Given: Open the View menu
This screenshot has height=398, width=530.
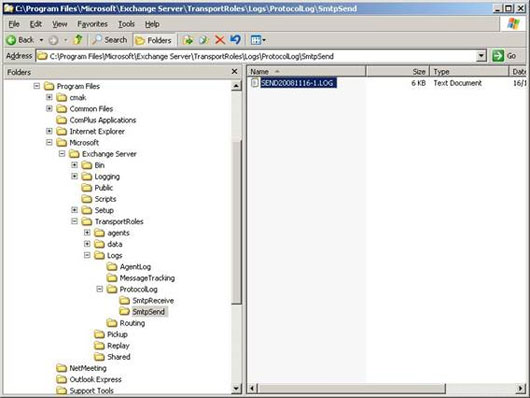Looking at the screenshot, I should tap(59, 24).
